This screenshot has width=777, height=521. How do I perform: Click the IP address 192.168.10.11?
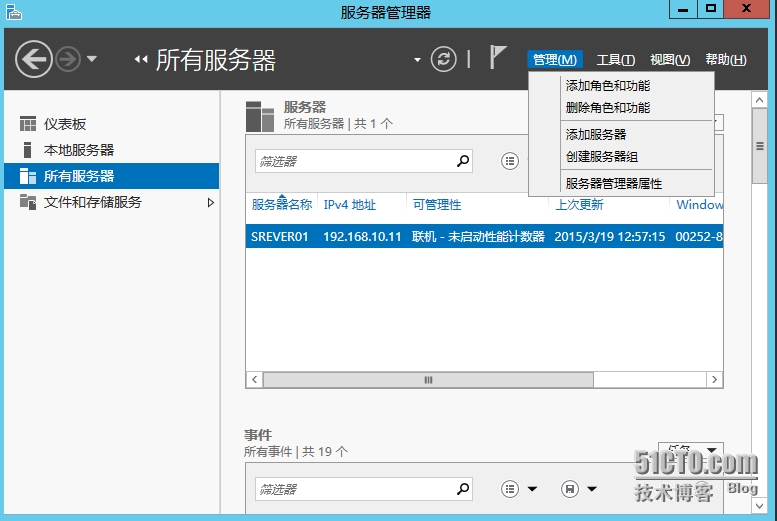pyautogui.click(x=362, y=236)
